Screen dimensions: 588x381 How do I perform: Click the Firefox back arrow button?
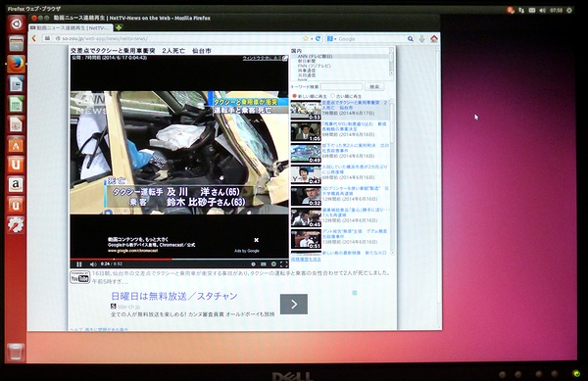coord(34,38)
